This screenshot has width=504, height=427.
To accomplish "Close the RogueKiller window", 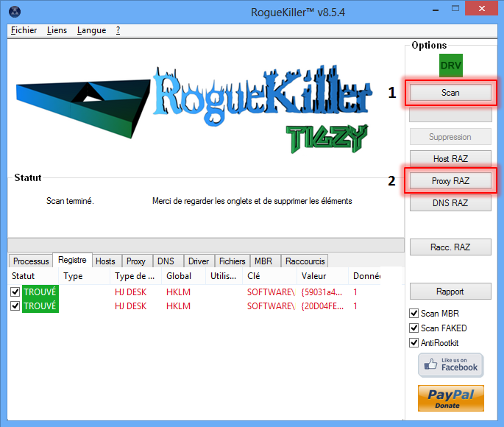I will [481, 9].
